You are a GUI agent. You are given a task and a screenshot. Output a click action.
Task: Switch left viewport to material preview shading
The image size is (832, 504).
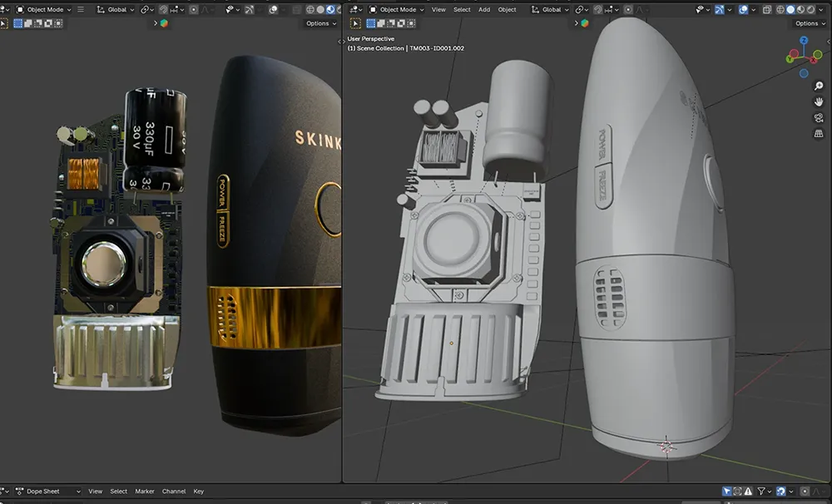click(x=330, y=9)
